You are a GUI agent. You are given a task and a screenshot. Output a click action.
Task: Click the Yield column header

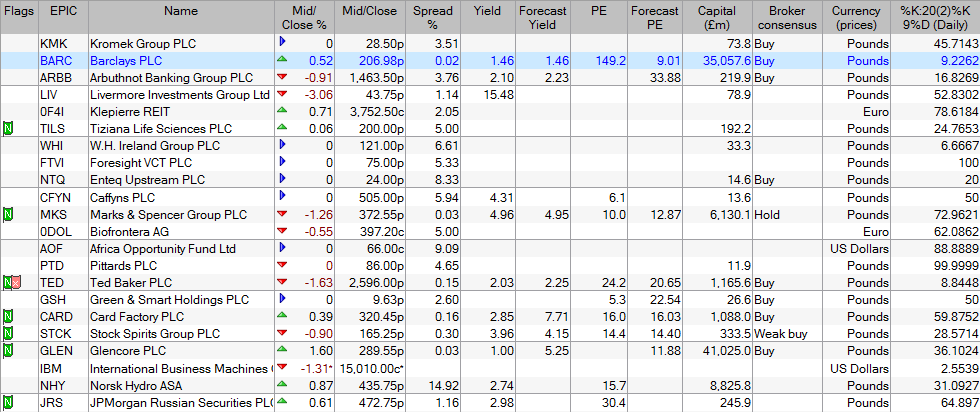click(489, 12)
